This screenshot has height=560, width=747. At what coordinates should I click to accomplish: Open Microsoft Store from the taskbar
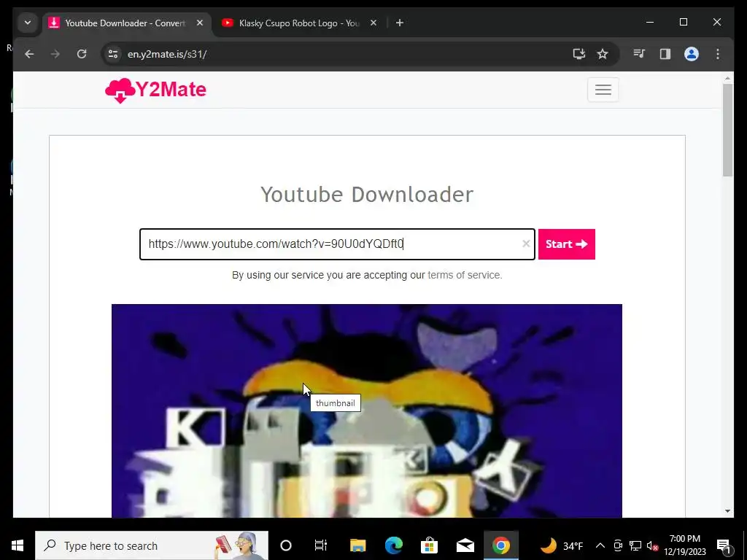point(429,545)
